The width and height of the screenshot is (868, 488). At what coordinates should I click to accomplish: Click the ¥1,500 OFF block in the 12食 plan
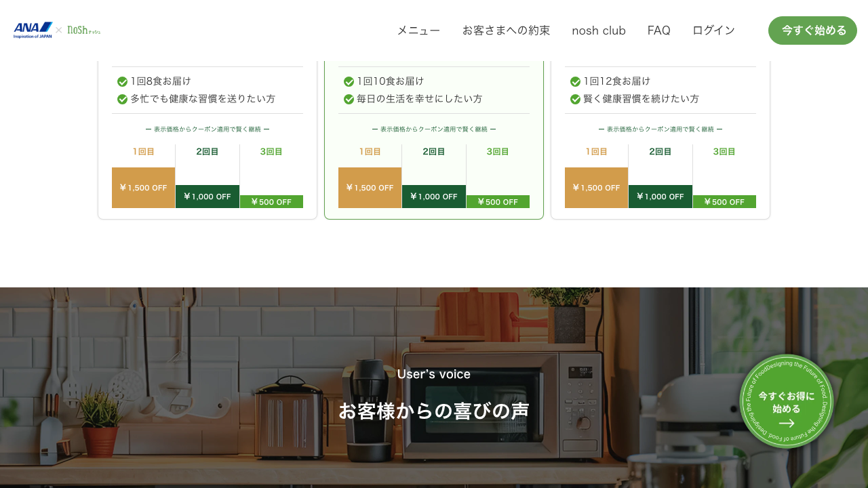coord(596,188)
